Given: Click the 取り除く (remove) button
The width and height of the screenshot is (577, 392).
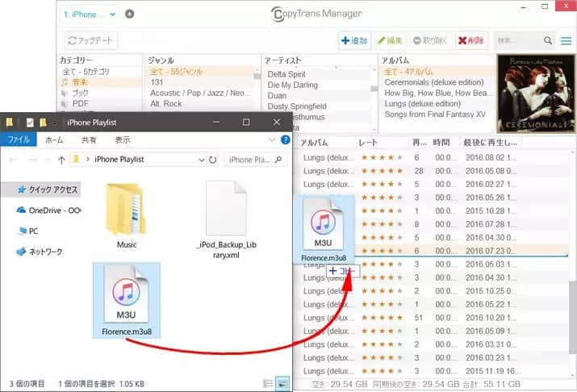Looking at the screenshot, I should click(x=429, y=40).
